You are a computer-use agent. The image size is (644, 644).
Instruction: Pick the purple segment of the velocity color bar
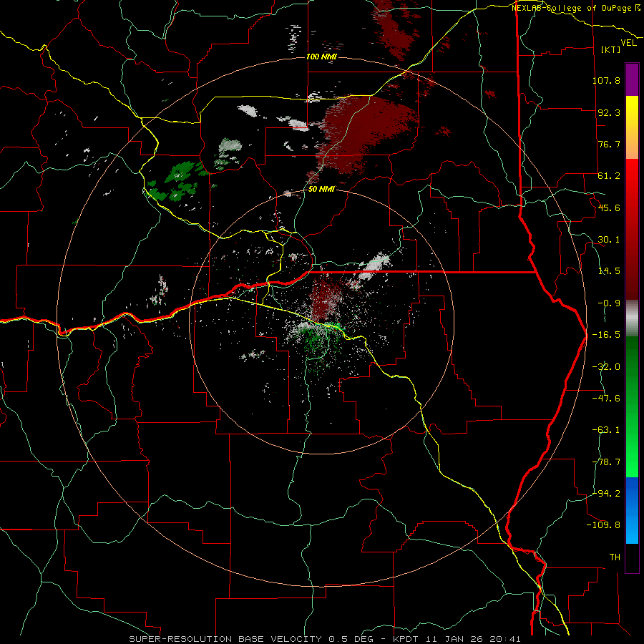coord(632,79)
